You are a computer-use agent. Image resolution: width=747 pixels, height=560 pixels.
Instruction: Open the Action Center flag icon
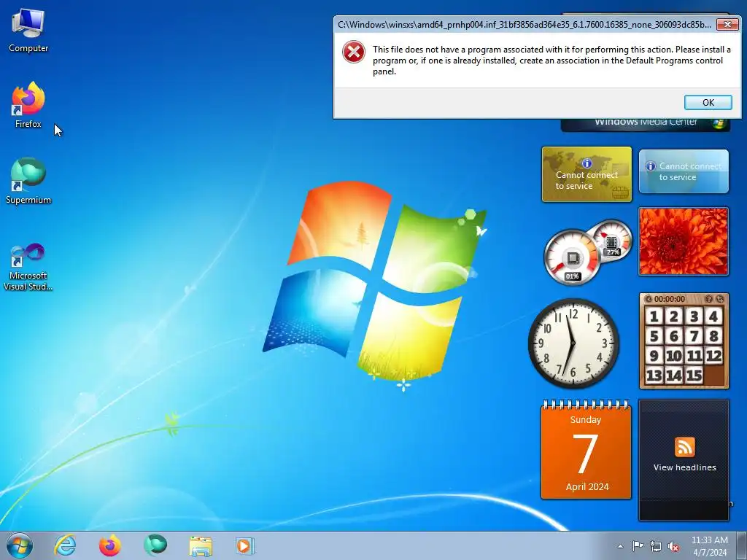click(x=638, y=546)
